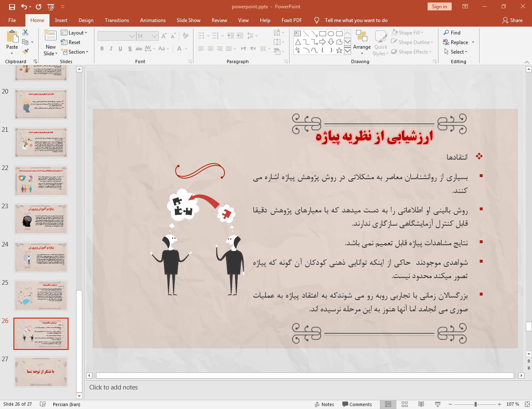Click the New Slide icon

pos(50,35)
